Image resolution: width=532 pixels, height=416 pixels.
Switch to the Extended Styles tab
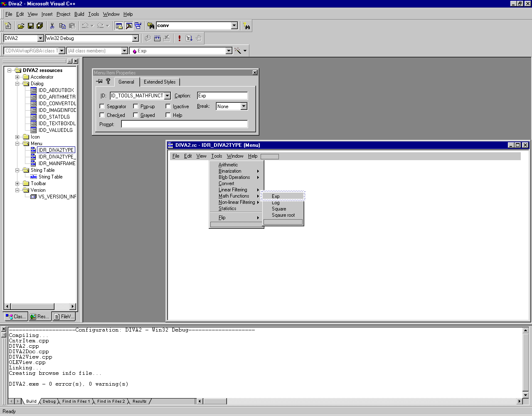160,82
